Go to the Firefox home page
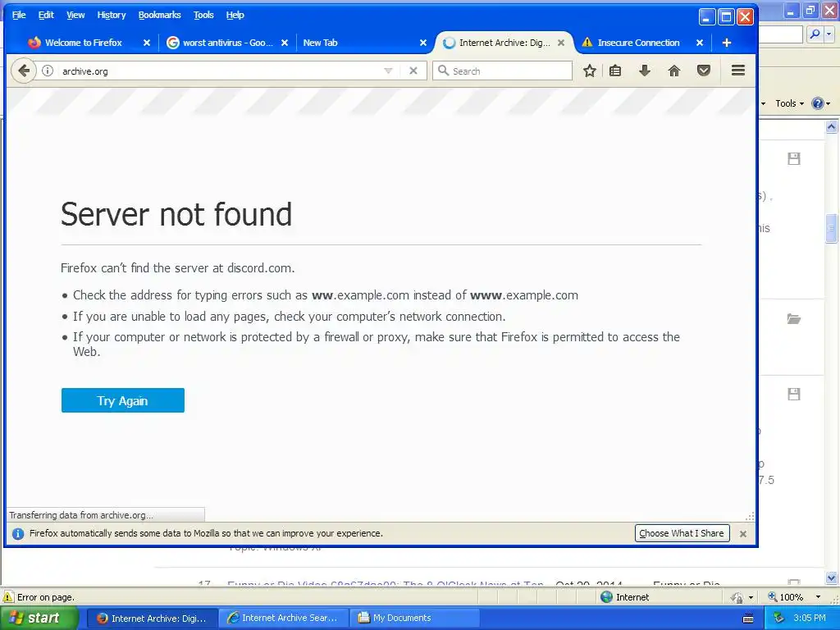 (674, 71)
